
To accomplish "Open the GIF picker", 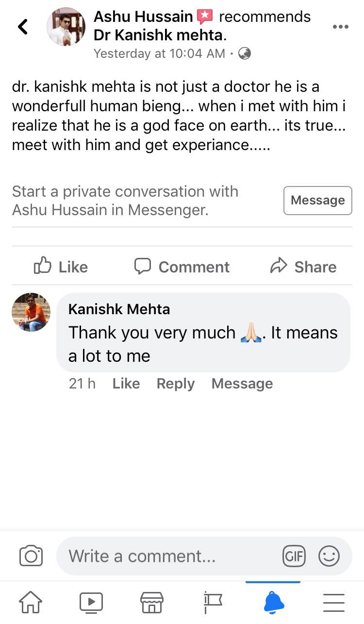I will click(294, 556).
